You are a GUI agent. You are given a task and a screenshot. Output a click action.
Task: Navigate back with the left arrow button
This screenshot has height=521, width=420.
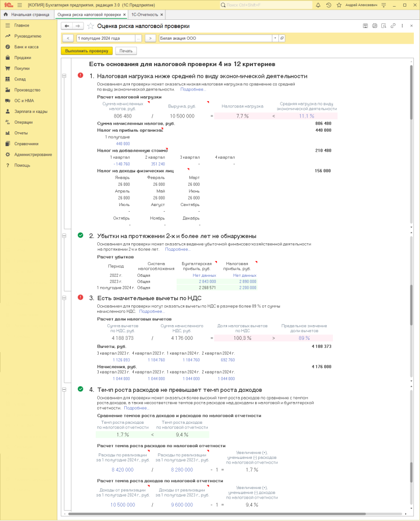tap(66, 26)
